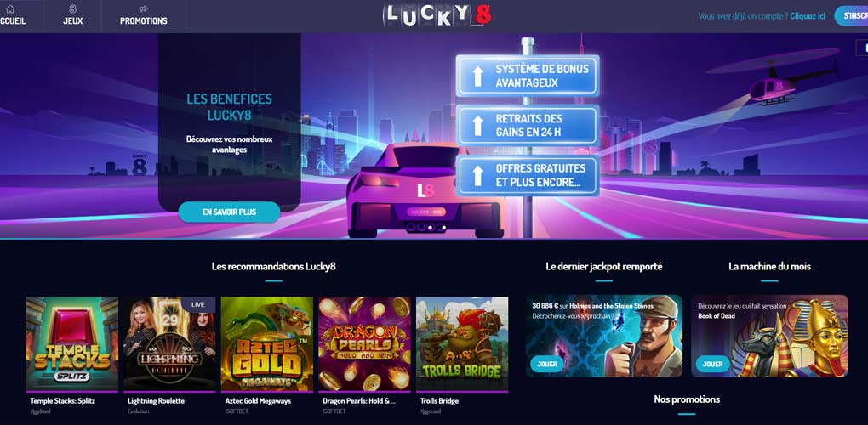Click the Cliquez ici login link
The height and width of the screenshot is (425, 868).
[808, 16]
